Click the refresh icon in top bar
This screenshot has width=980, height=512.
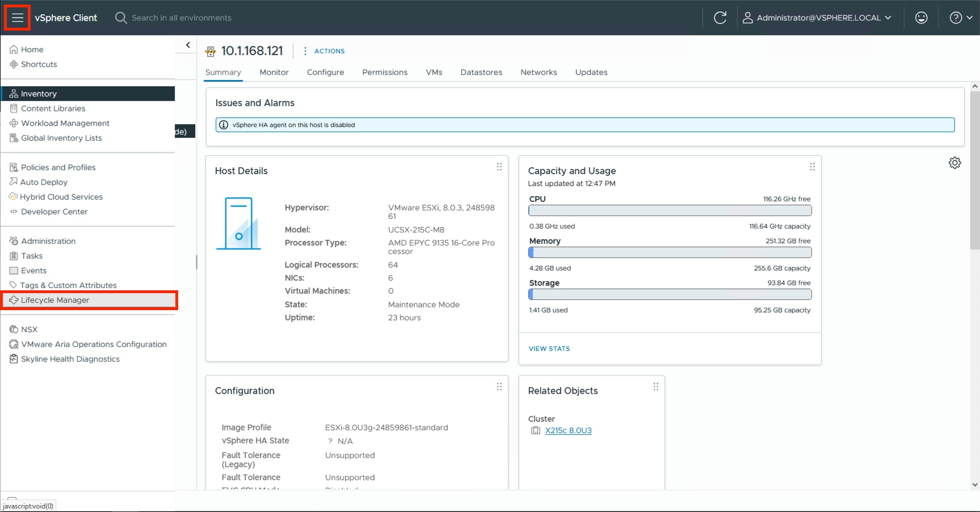720,18
